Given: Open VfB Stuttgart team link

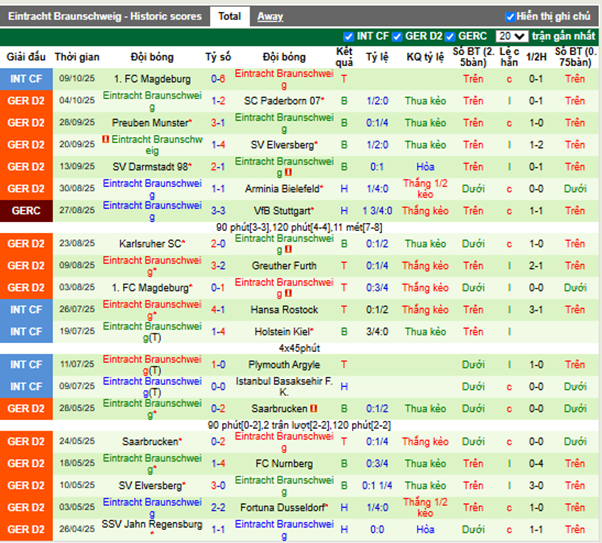Looking at the screenshot, I should [282, 211].
